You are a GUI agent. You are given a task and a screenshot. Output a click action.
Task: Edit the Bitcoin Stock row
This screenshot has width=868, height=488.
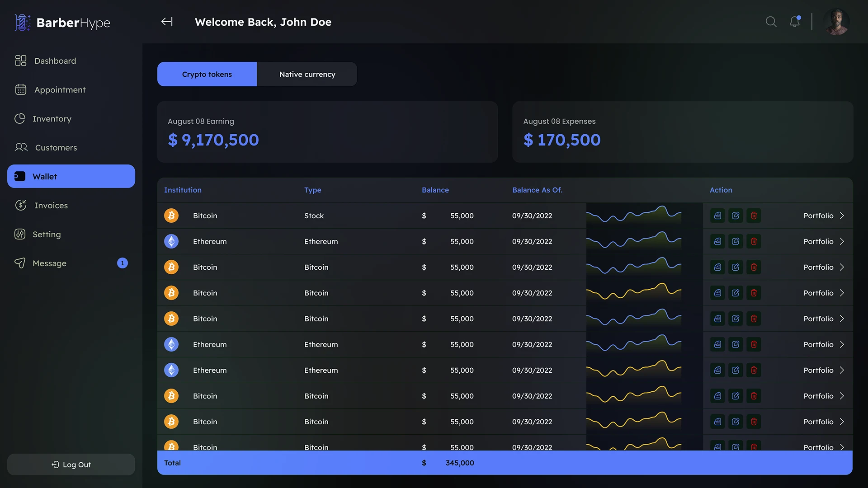736,216
